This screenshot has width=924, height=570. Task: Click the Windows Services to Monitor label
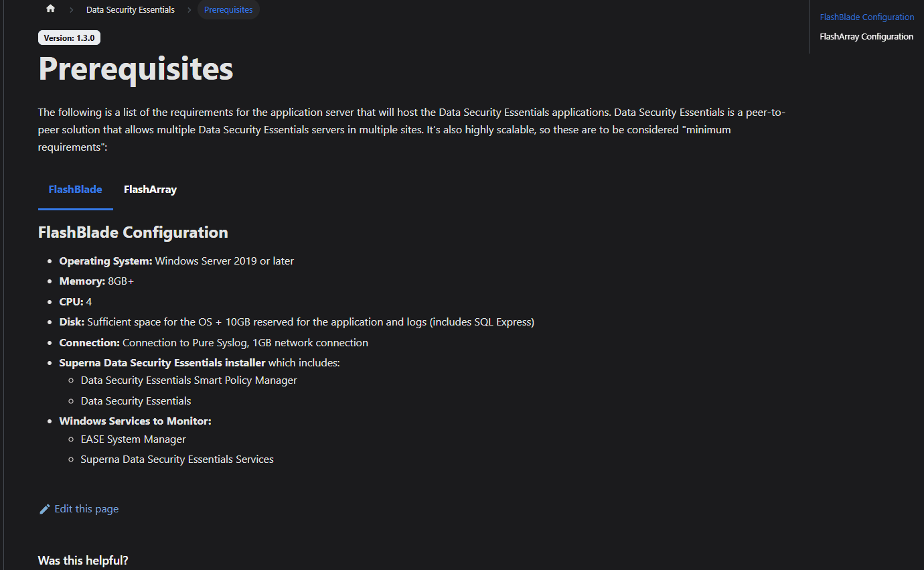[135, 421]
